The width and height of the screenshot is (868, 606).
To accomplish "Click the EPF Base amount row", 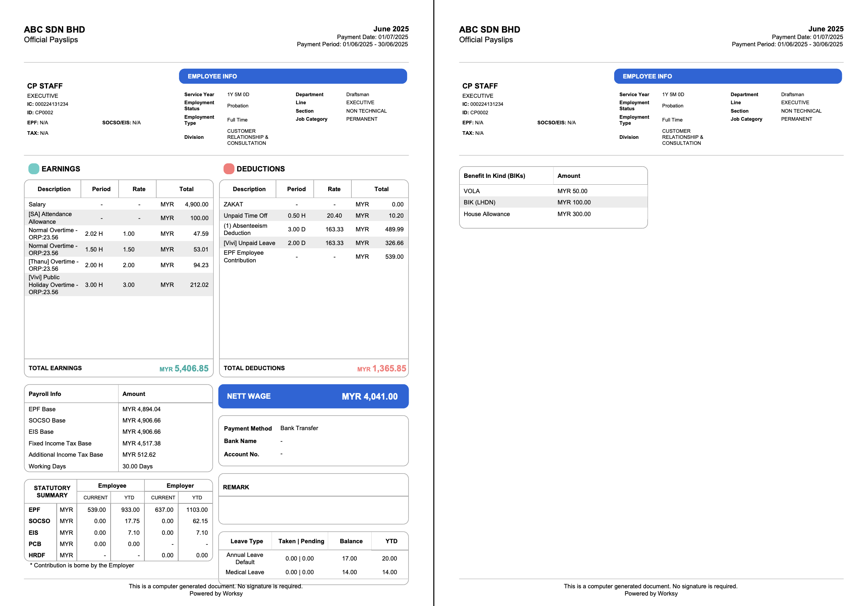I will [118, 409].
